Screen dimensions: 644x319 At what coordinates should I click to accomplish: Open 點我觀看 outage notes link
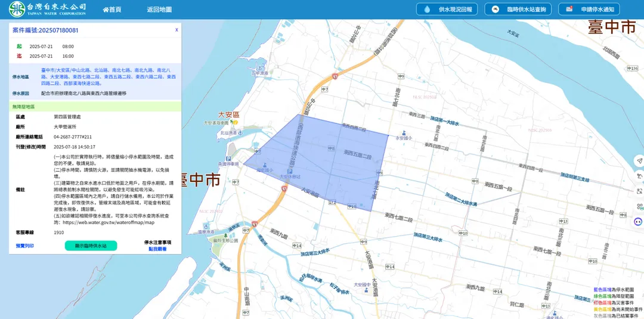[157, 249]
